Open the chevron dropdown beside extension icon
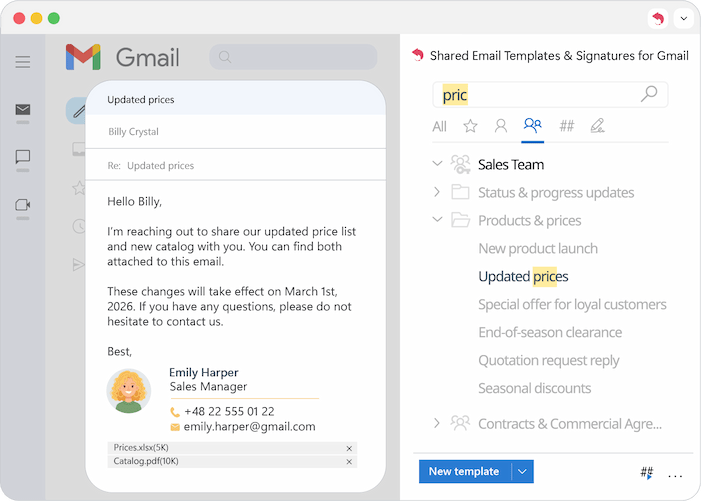The height and width of the screenshot is (501, 701). (x=684, y=19)
